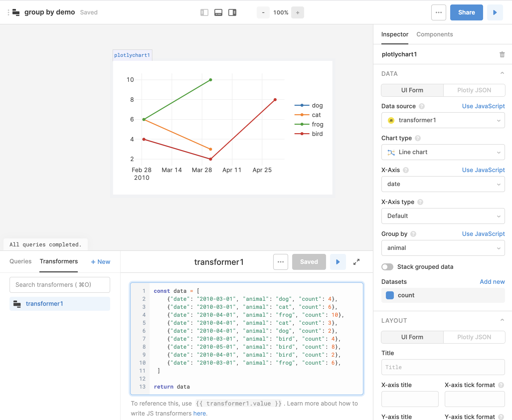Click the X-axis tick format input field
512x420 pixels.
pyautogui.click(x=475, y=399)
